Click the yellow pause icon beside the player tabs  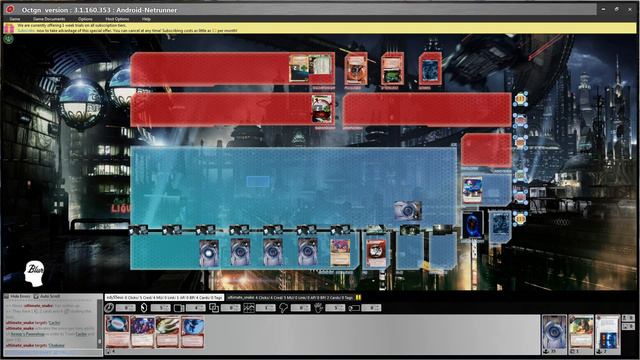point(358,298)
